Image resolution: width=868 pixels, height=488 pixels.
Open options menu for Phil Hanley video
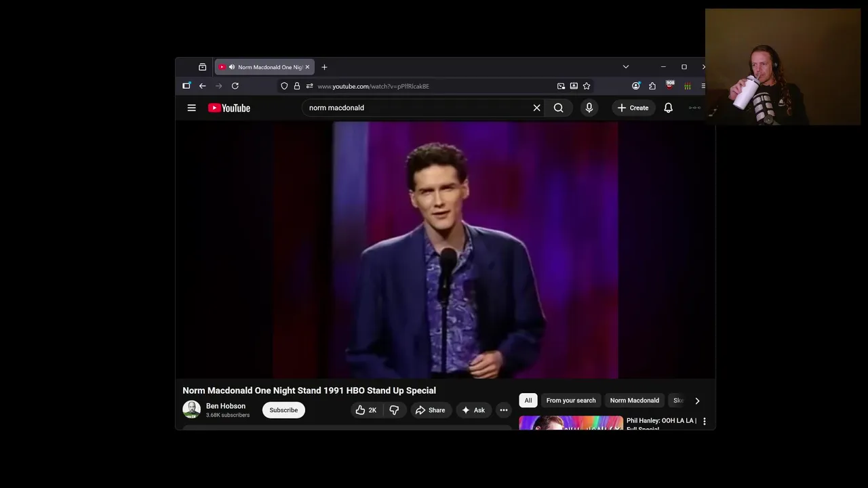(705, 422)
